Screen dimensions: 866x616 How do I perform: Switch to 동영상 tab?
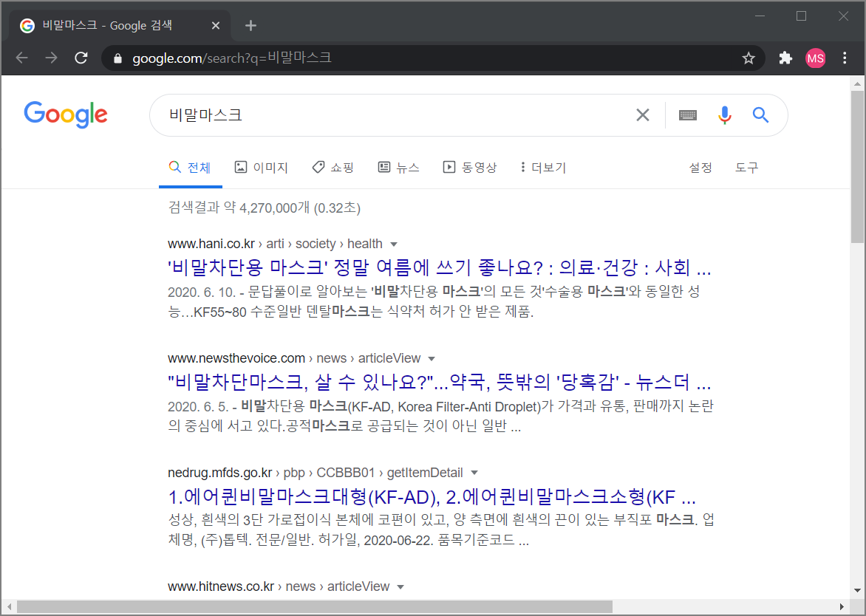point(470,168)
